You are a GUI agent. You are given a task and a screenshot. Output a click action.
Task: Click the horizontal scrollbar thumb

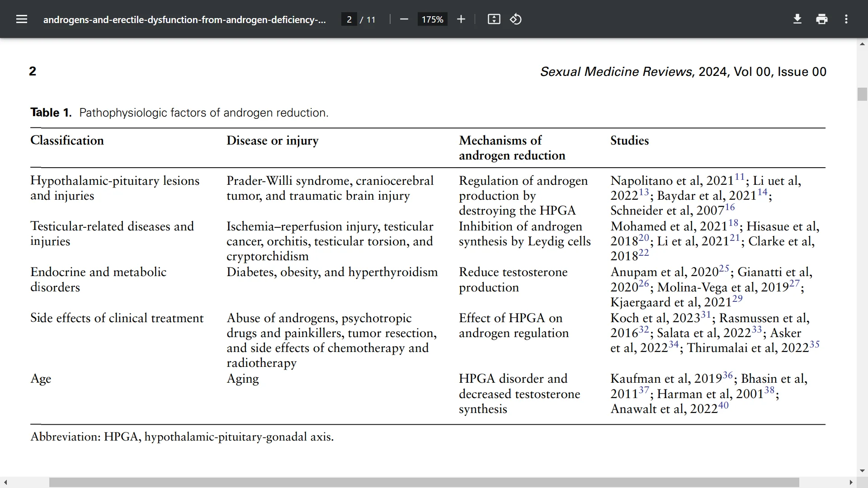424,483
